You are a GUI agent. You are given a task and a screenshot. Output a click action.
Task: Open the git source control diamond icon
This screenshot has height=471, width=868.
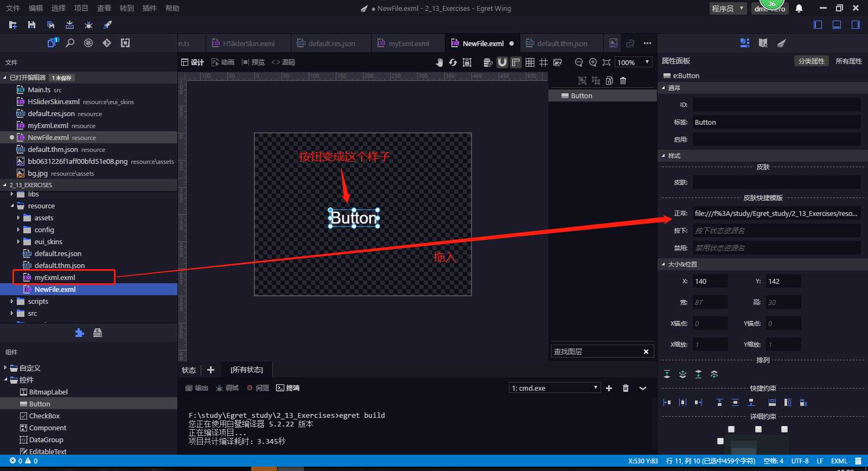(x=107, y=43)
